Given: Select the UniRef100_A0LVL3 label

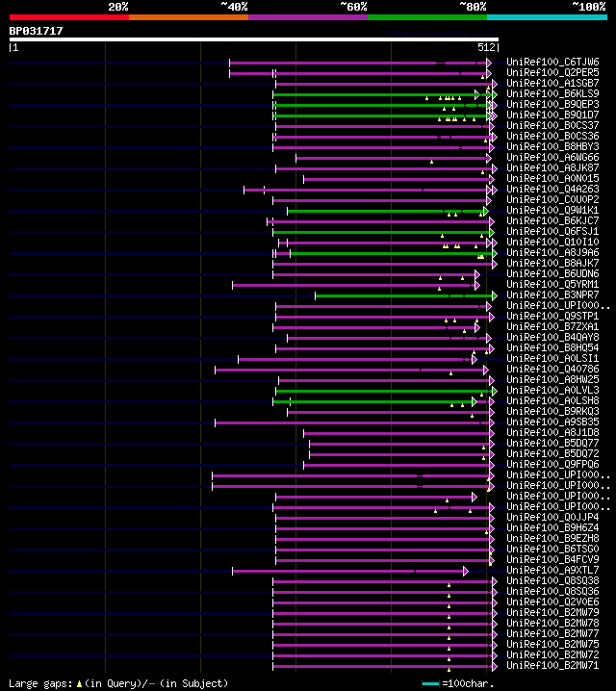Looking at the screenshot, I should (552, 390).
